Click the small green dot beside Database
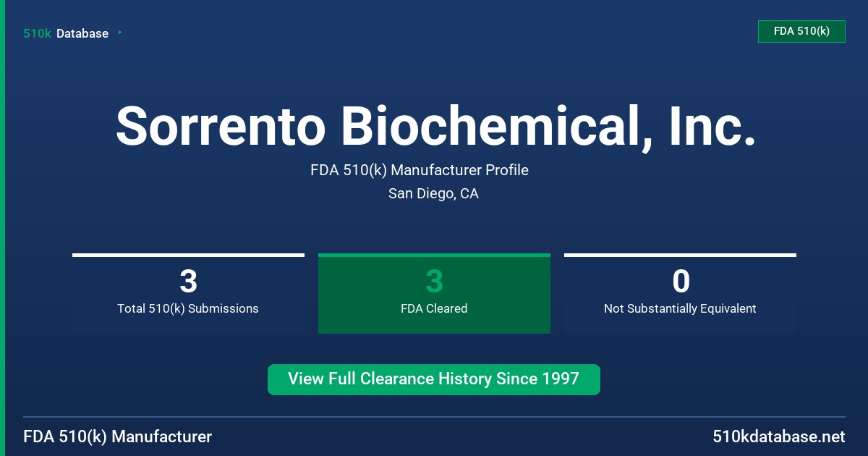 click(x=119, y=33)
